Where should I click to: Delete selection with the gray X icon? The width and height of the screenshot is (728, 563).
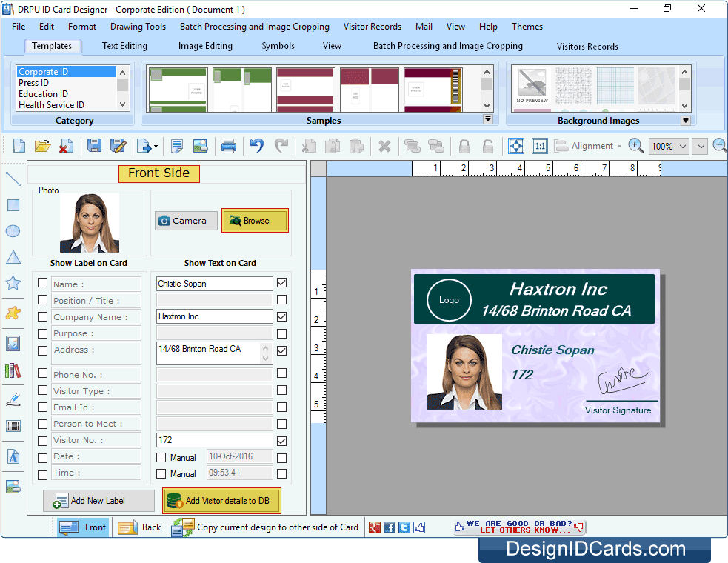tap(384, 147)
